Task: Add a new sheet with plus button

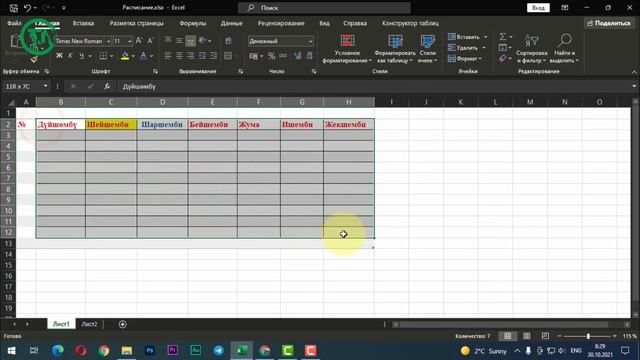Action: coord(122,324)
